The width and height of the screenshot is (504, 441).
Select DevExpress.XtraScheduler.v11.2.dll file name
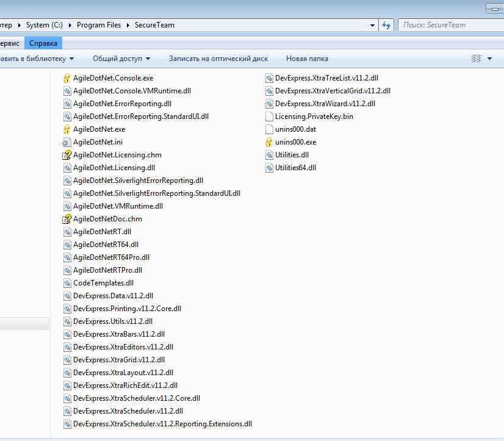[128, 411]
